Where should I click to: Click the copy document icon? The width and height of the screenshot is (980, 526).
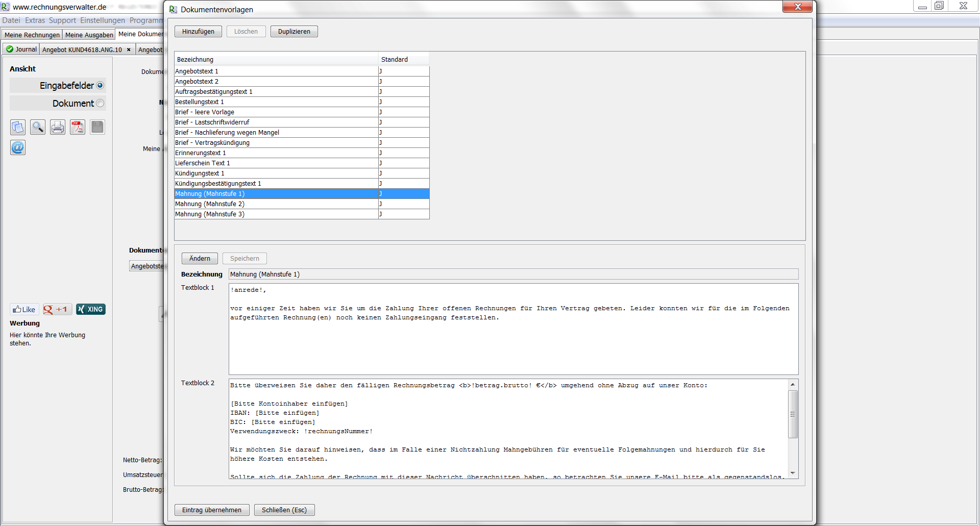[x=18, y=127]
